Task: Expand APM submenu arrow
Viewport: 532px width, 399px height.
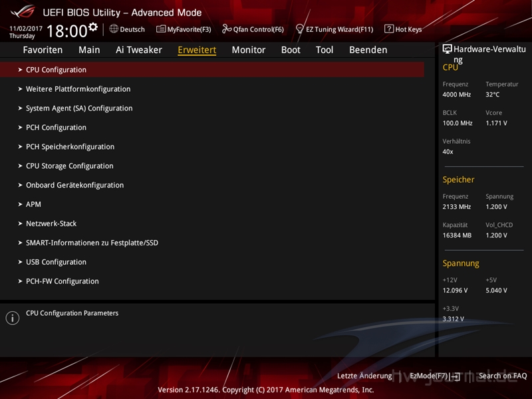Action: click(x=20, y=204)
